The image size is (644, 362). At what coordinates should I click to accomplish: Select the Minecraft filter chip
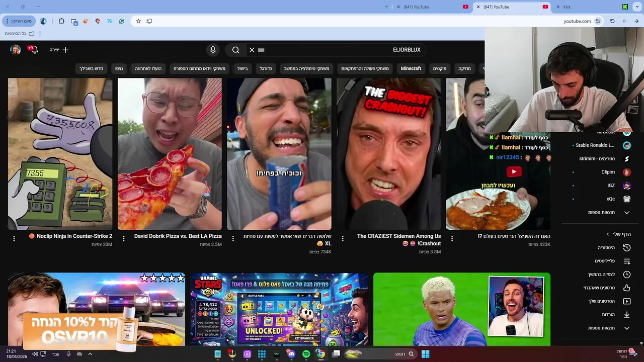click(x=411, y=68)
